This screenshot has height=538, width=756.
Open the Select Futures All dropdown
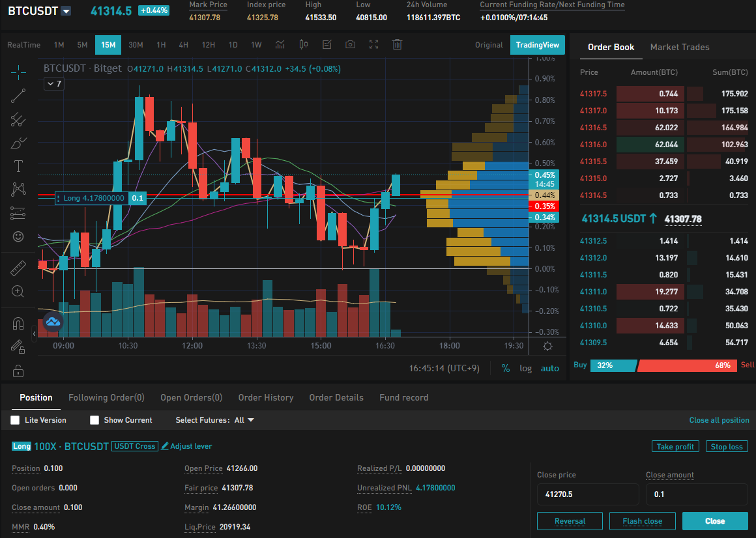coord(244,420)
